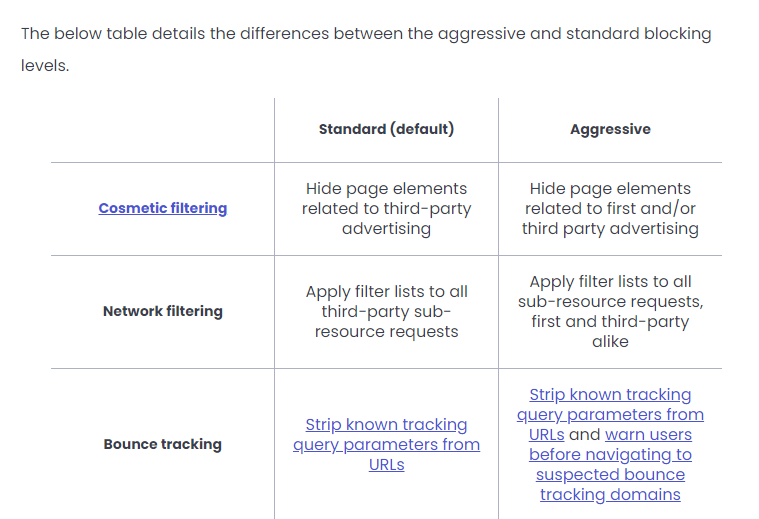Select the Bounce tracking row label
Screen dimensions: 759x519
162,444
